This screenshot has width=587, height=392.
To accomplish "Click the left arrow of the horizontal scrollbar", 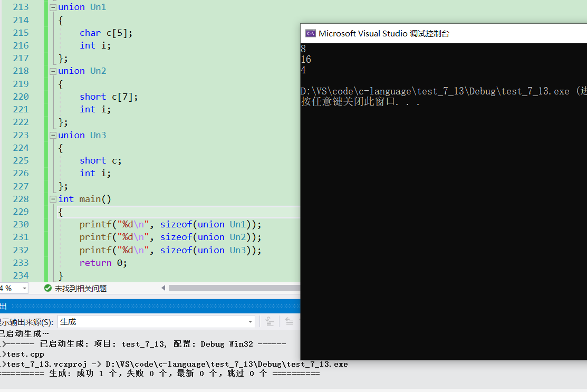I will 163,288.
